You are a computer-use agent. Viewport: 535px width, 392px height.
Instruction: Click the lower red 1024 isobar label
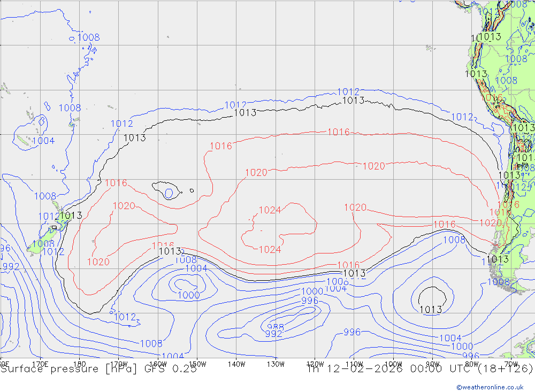[270, 250]
